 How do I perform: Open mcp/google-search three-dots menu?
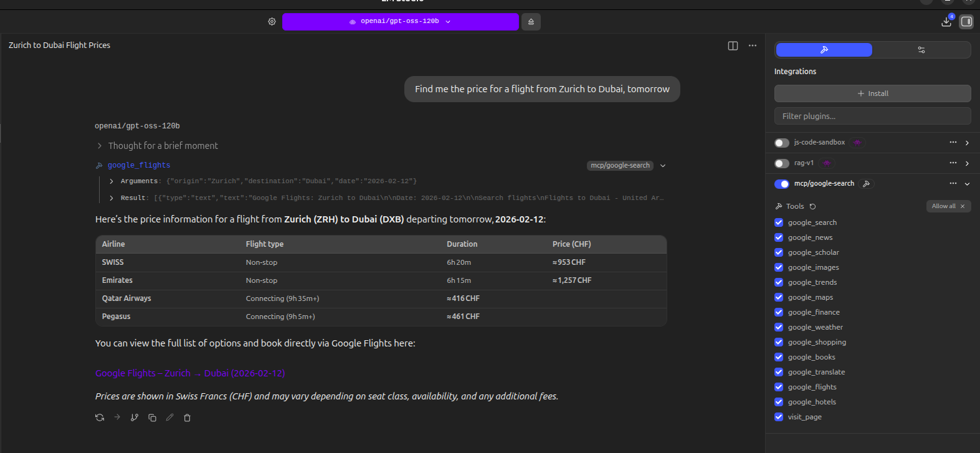click(x=953, y=184)
